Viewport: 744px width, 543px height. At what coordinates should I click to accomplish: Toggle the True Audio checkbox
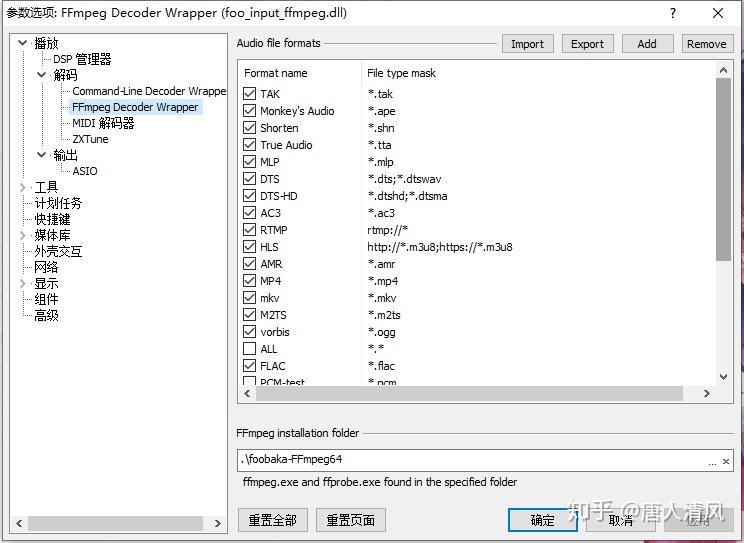coord(250,144)
